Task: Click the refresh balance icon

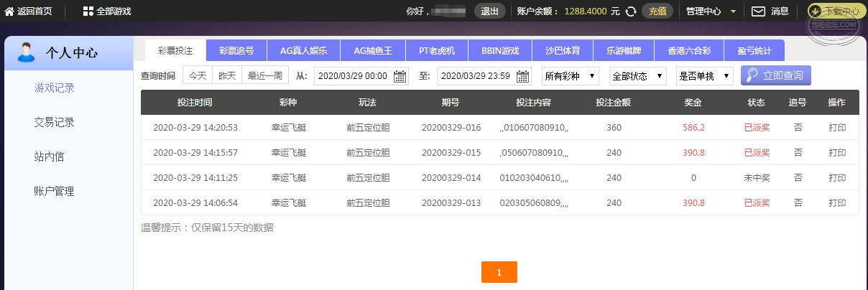Action: click(x=631, y=11)
